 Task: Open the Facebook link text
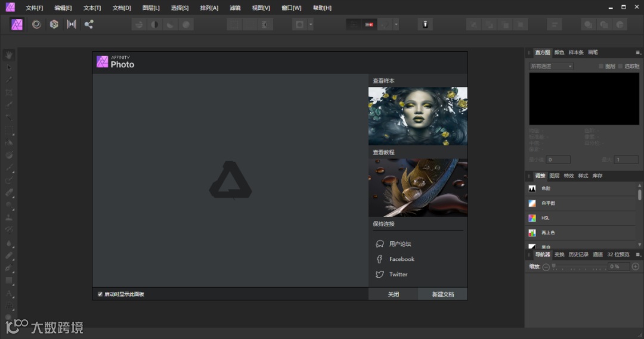402,259
